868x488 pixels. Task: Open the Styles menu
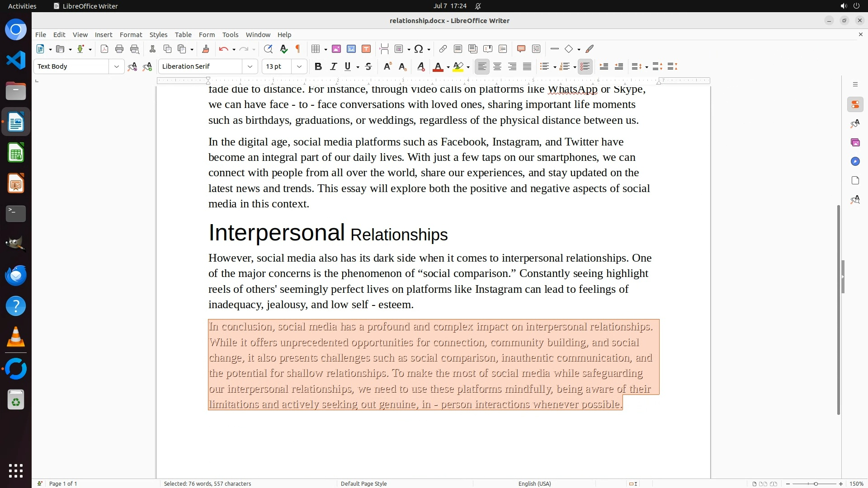pos(158,35)
